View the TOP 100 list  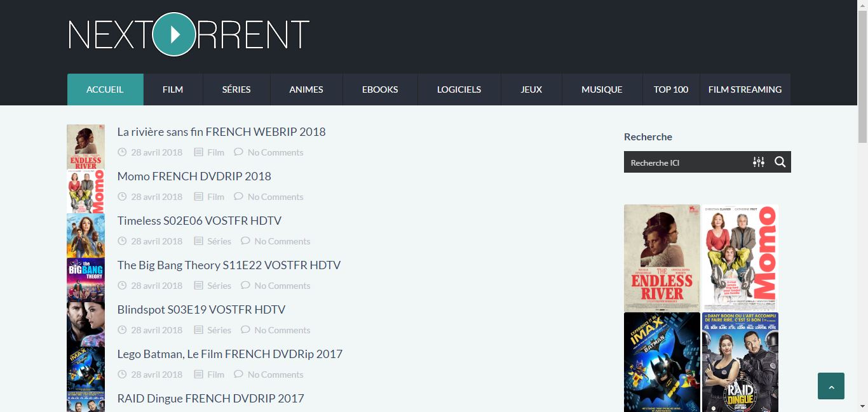(670, 89)
